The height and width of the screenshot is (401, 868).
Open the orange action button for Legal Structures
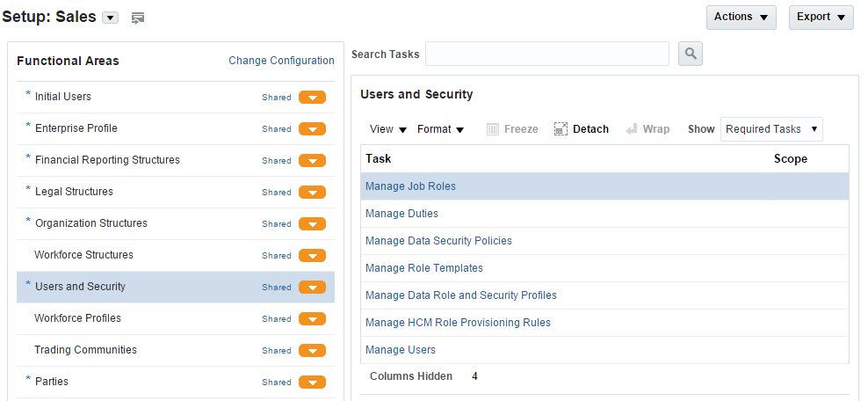click(x=312, y=193)
